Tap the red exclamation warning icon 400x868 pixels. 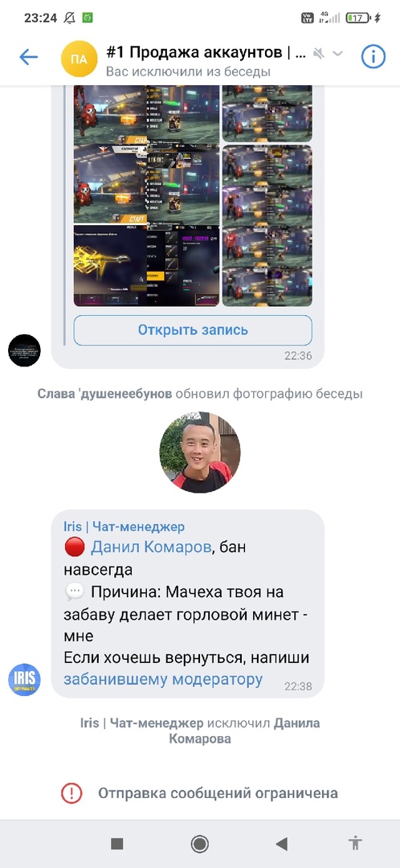(71, 792)
